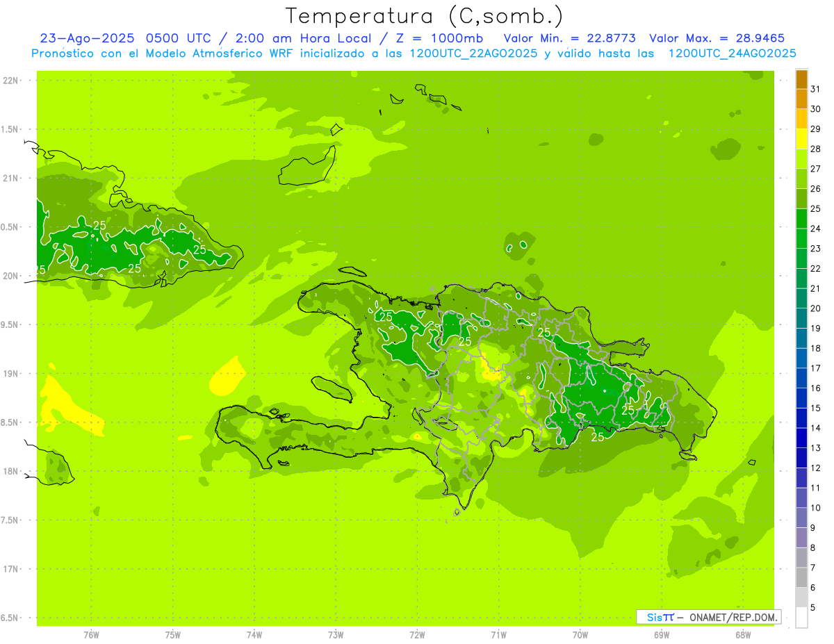Click the '19N' latitude label
This screenshot has height=644, width=834.
10,373
